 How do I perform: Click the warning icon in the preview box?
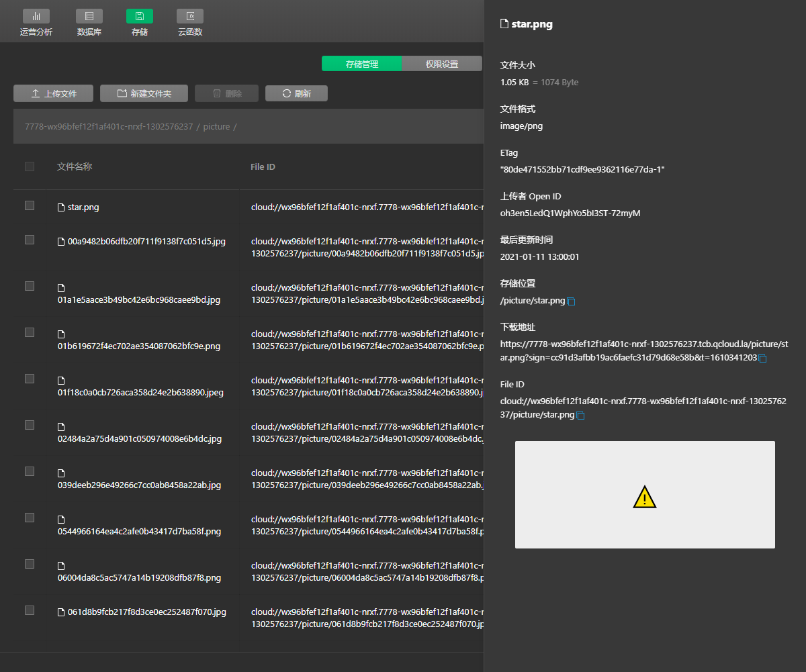[645, 497]
